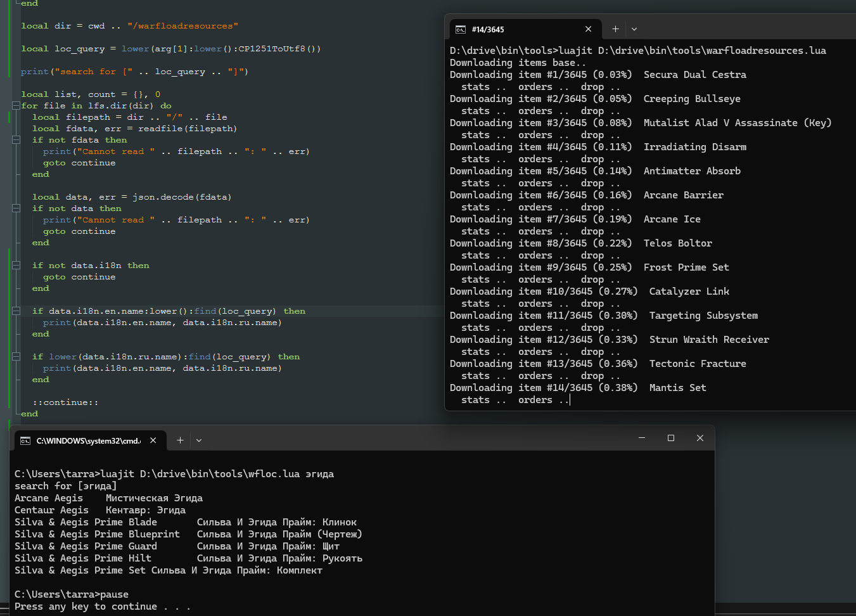
Task: Click item name 'Irradiating Disarm'
Action: click(x=695, y=147)
